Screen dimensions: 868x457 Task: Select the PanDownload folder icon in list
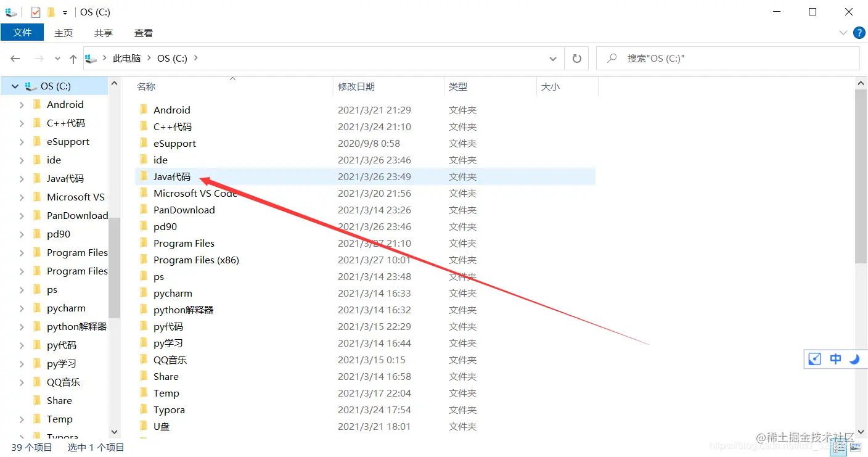pyautogui.click(x=144, y=210)
